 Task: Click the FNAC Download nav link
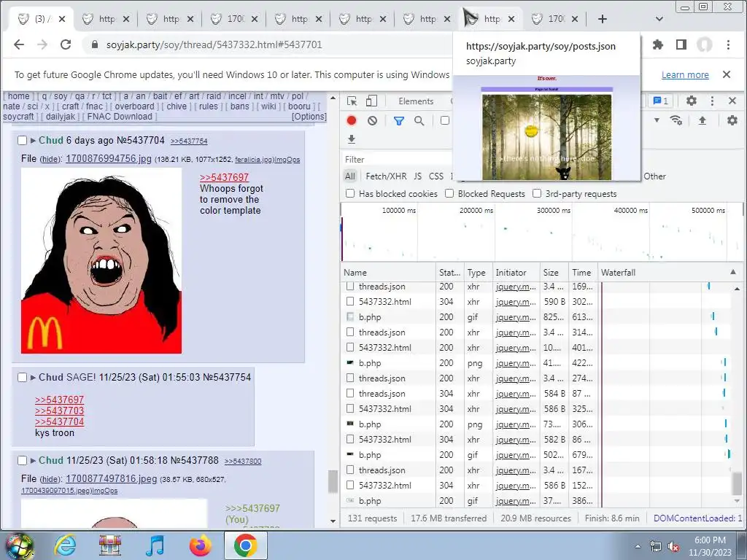coord(120,117)
